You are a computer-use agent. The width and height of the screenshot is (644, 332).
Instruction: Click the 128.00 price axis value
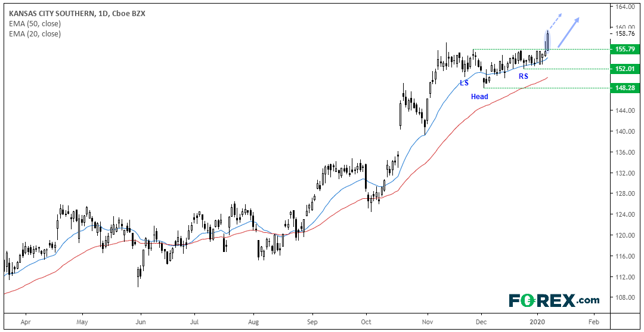(x=625, y=193)
